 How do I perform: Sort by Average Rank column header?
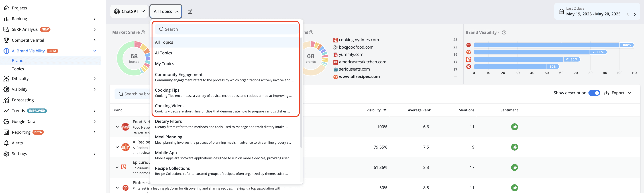point(419,110)
